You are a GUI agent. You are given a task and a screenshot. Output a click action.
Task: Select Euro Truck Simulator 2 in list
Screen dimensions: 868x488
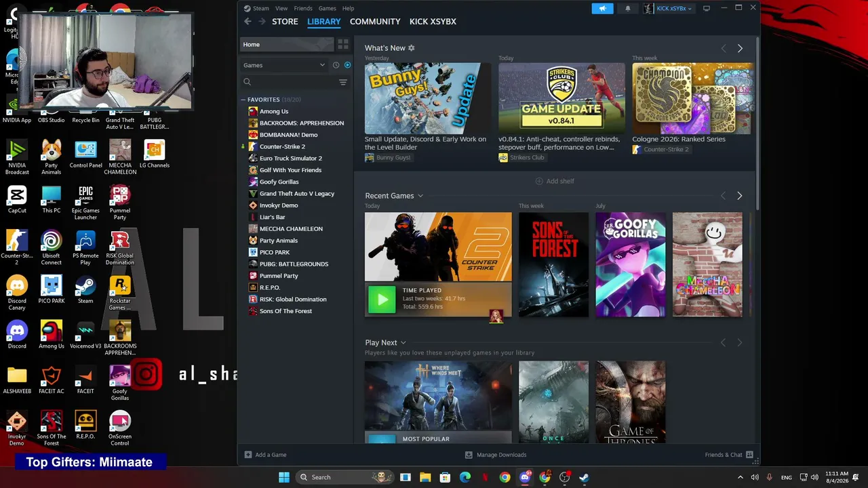point(291,159)
